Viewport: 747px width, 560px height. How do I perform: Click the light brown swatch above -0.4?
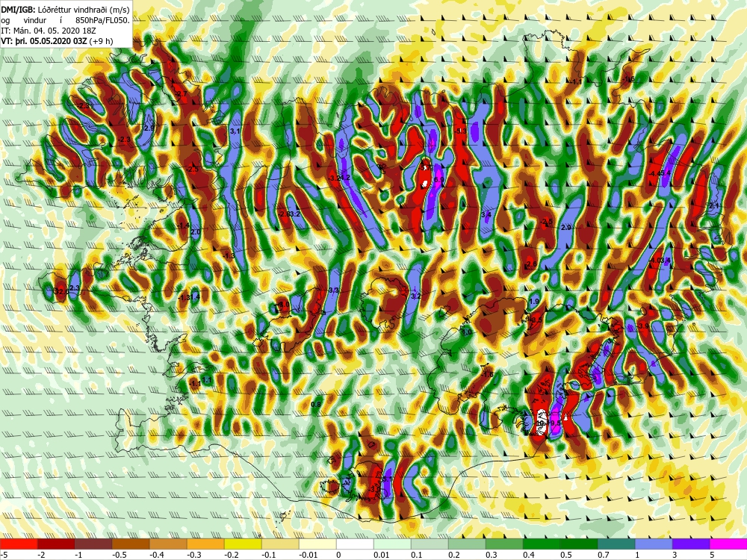tap(168, 544)
